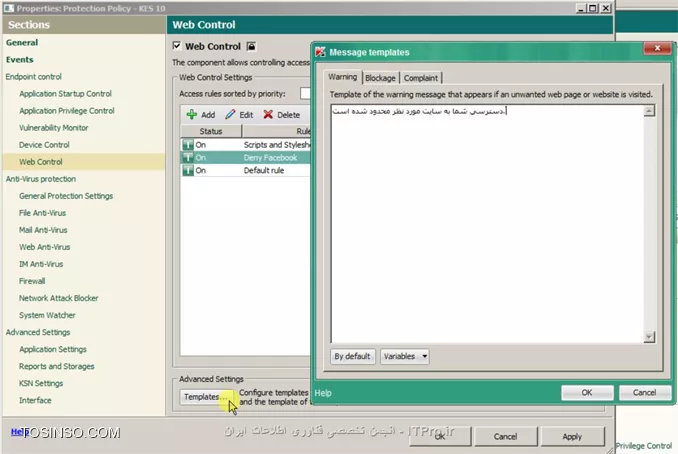Click Kaspersky logo in Message templates title
This screenshot has width=678, height=454.
pyautogui.click(x=320, y=52)
